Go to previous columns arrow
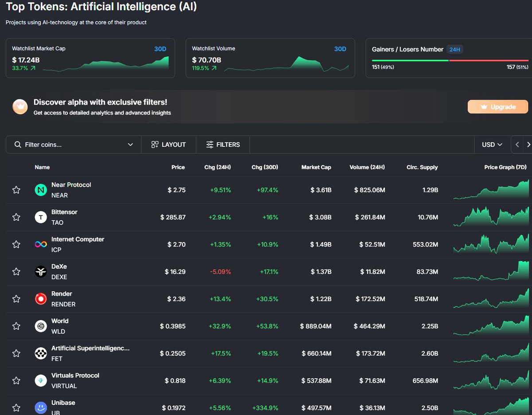Image resolution: width=532 pixels, height=415 pixels. 517,145
